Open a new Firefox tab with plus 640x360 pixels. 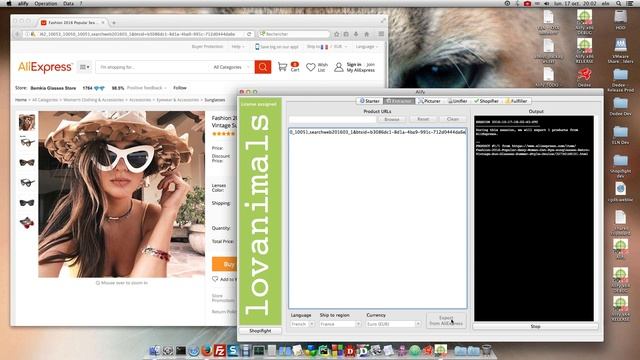tap(114, 23)
